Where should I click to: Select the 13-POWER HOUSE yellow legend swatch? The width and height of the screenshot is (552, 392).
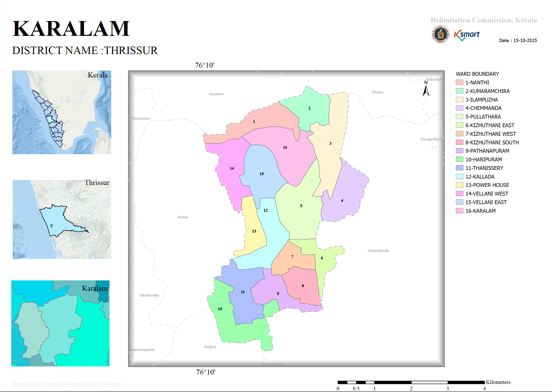(459, 185)
